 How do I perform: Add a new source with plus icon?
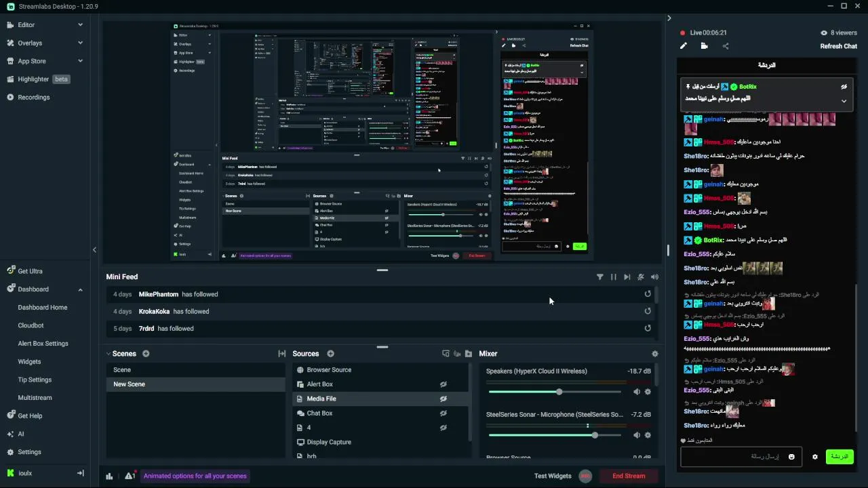click(330, 354)
